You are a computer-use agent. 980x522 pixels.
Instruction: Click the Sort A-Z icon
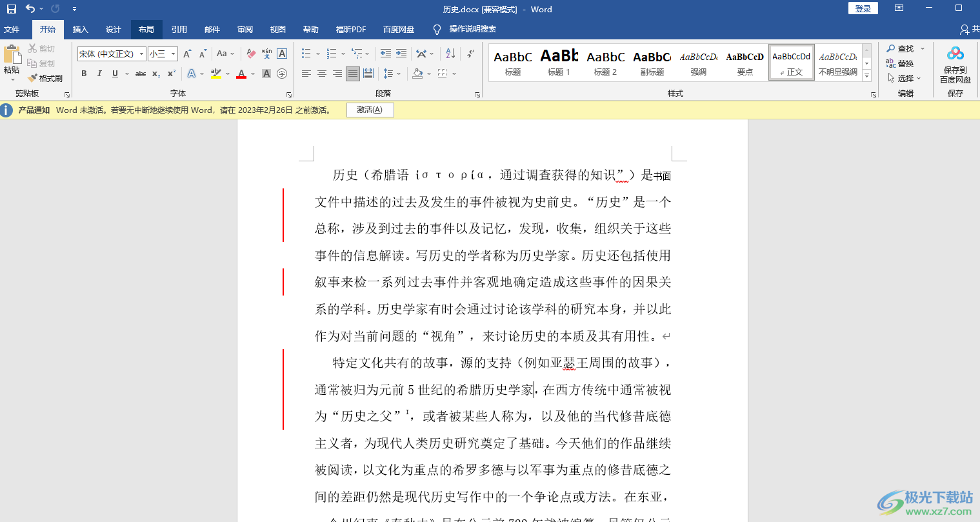click(x=450, y=54)
